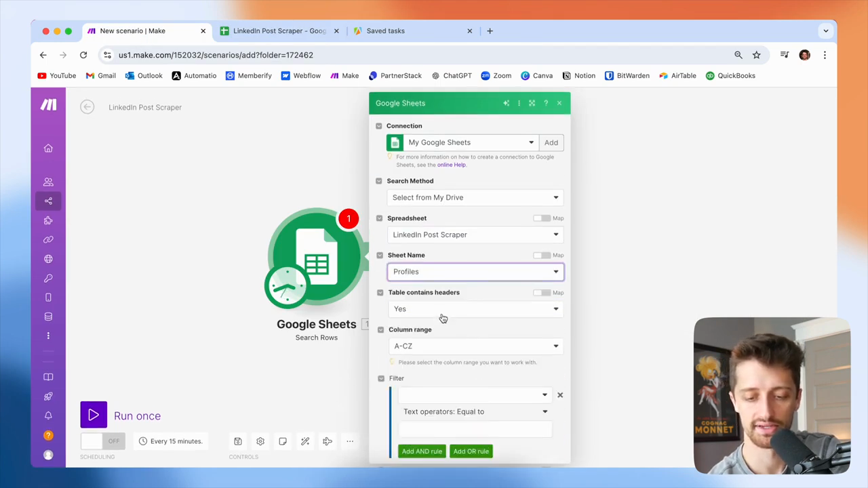The width and height of the screenshot is (868, 488).
Task: Open Connections chain-link icon in sidebar
Action: pyautogui.click(x=48, y=239)
